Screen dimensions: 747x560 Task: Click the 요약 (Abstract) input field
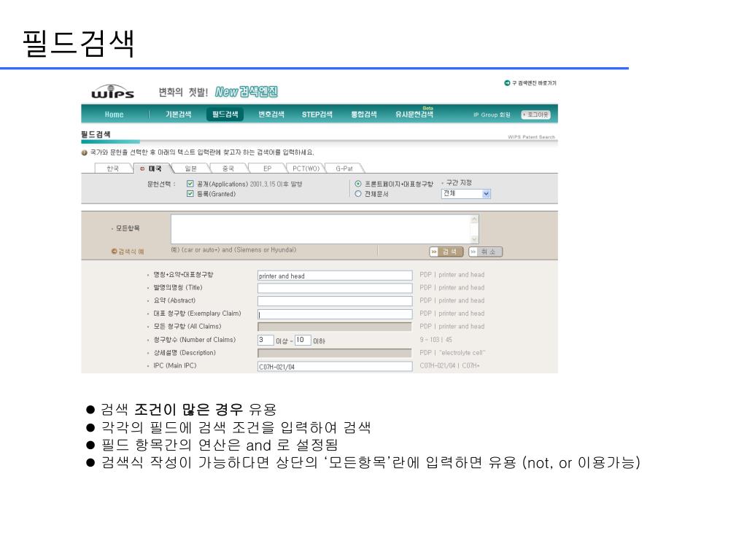click(x=335, y=301)
